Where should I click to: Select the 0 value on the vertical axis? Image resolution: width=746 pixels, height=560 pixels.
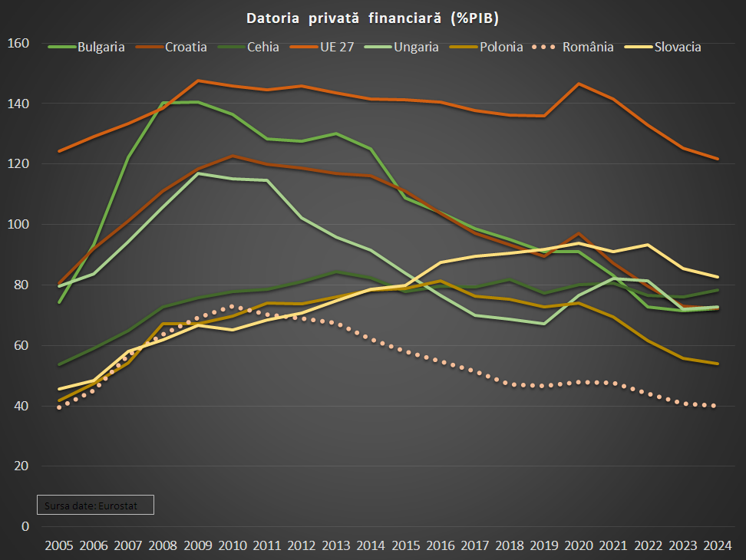coord(25,526)
